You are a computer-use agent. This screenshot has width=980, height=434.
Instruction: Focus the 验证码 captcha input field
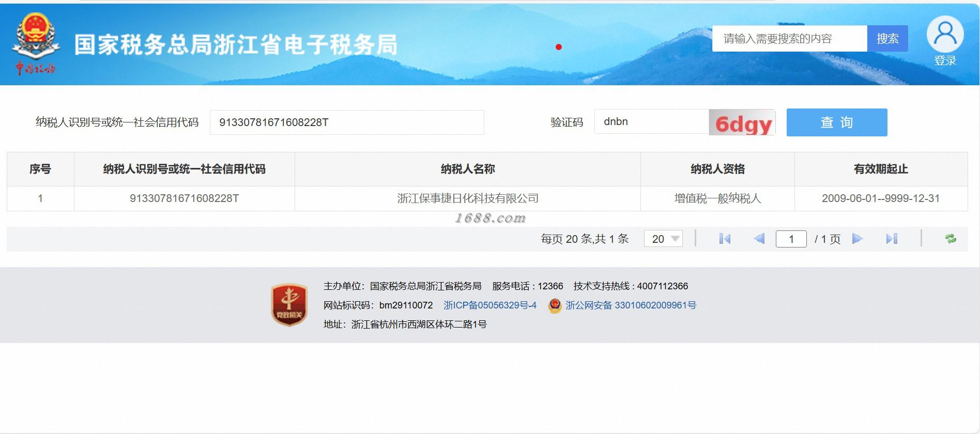pyautogui.click(x=651, y=122)
